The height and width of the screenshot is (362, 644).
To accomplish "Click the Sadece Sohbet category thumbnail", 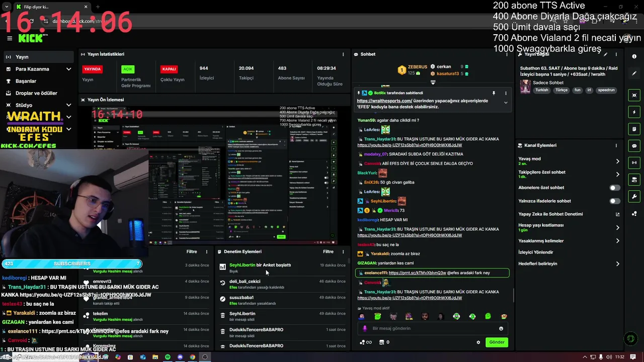I will point(525,86).
